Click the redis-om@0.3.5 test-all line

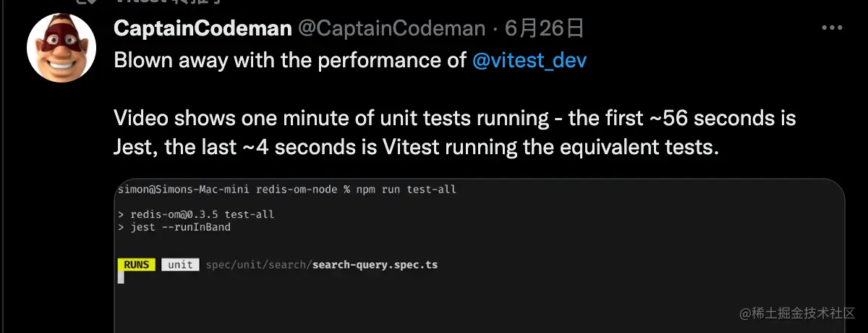(195, 215)
